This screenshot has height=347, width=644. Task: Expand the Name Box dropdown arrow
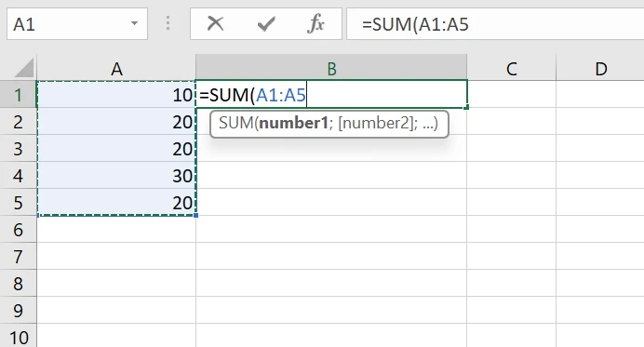[x=134, y=23]
